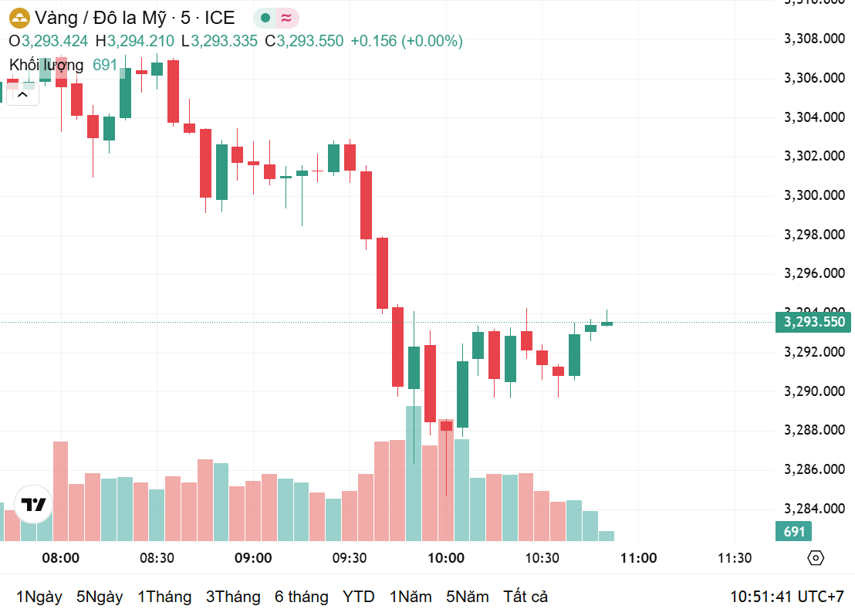Click the green 691 volume axis label

point(794,531)
